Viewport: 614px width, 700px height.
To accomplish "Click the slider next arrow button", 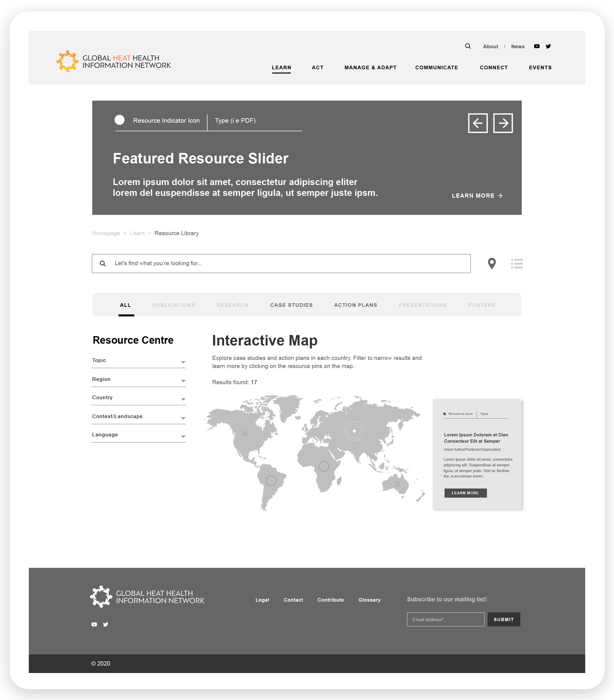I will (x=503, y=123).
